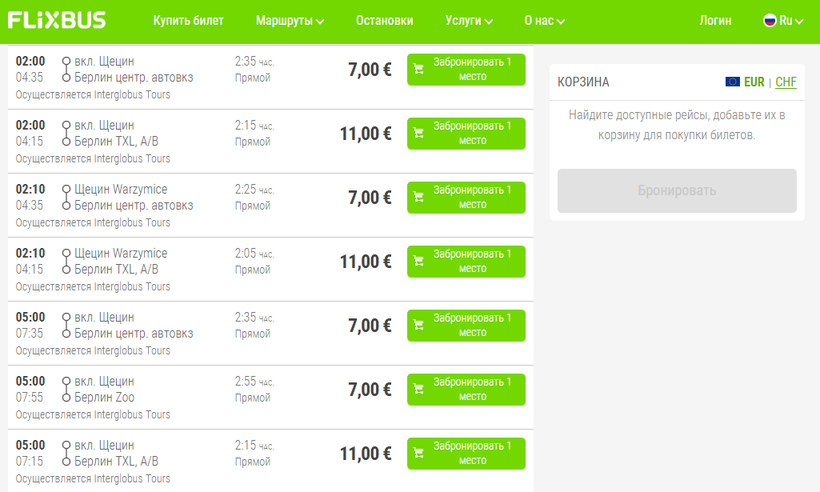Click the FlixBus logo
820x492 pixels.
[x=59, y=20]
